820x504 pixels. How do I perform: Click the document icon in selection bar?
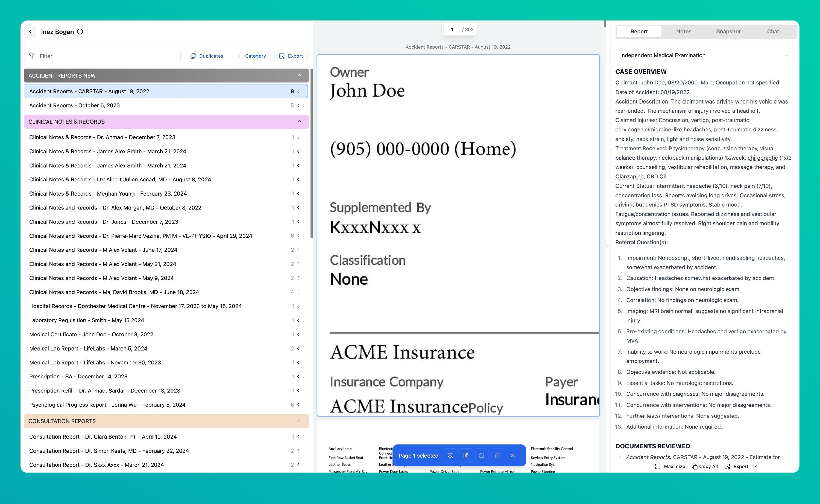[x=466, y=455]
